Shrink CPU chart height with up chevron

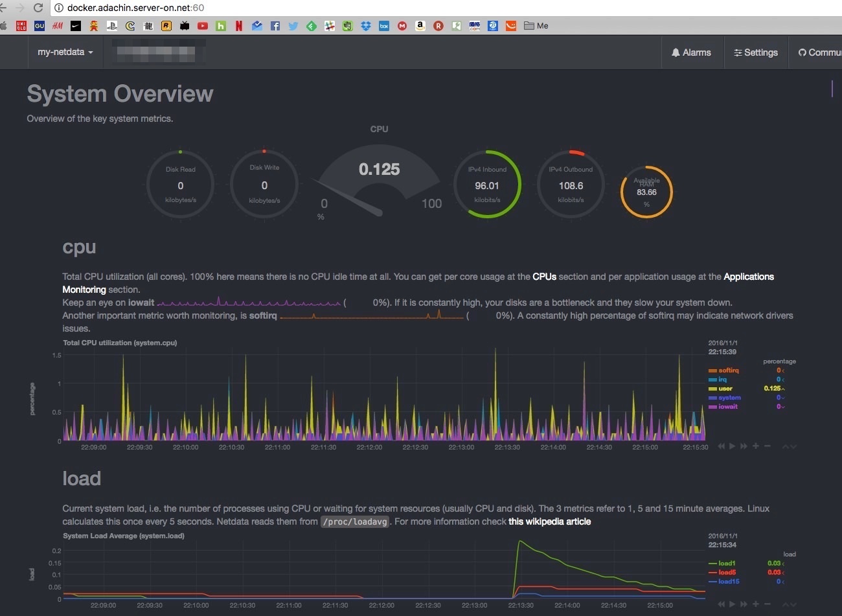pyautogui.click(x=786, y=446)
